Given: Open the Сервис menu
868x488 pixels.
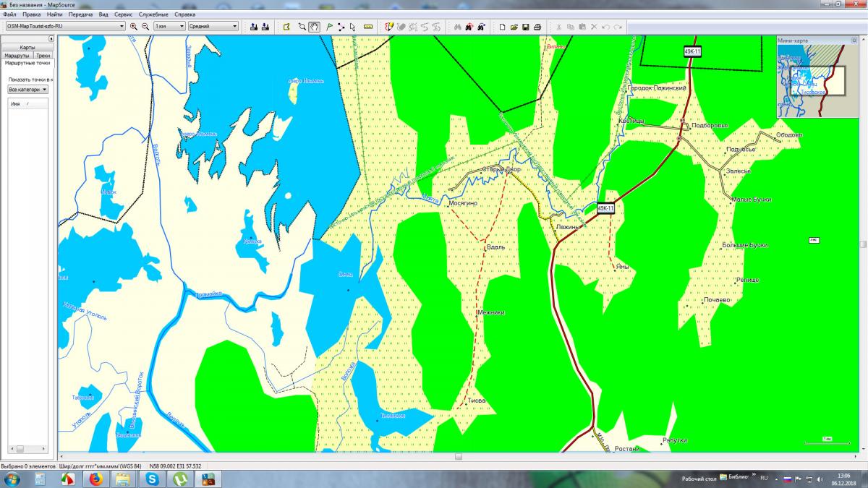Looking at the screenshot, I should (122, 14).
